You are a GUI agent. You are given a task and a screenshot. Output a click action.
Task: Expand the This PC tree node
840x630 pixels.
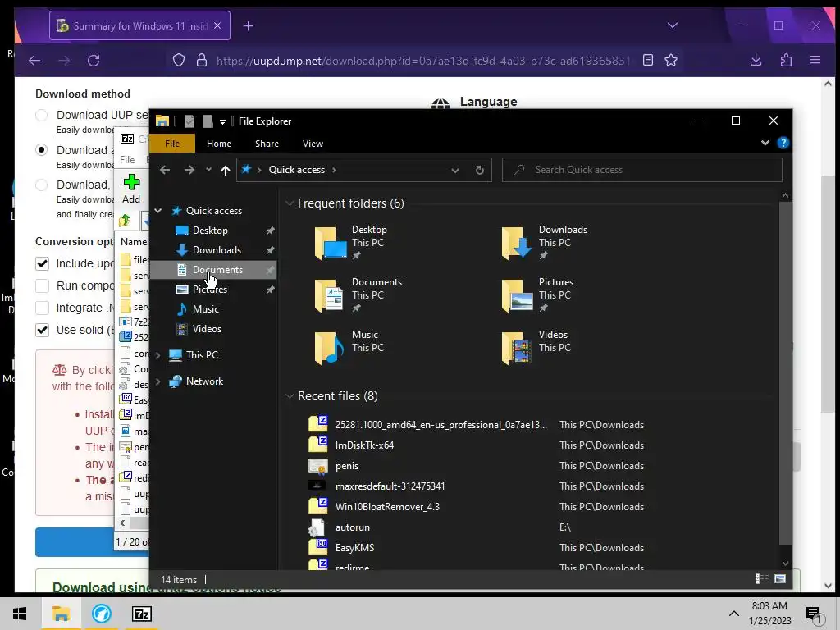[158, 354]
